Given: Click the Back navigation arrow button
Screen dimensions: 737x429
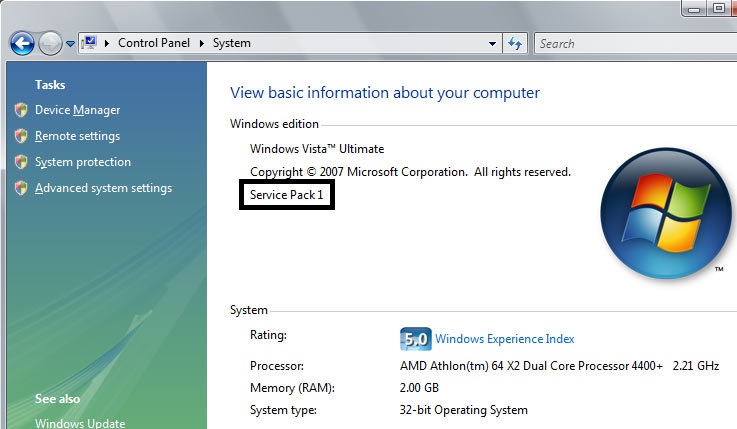Looking at the screenshot, I should click(23, 44).
